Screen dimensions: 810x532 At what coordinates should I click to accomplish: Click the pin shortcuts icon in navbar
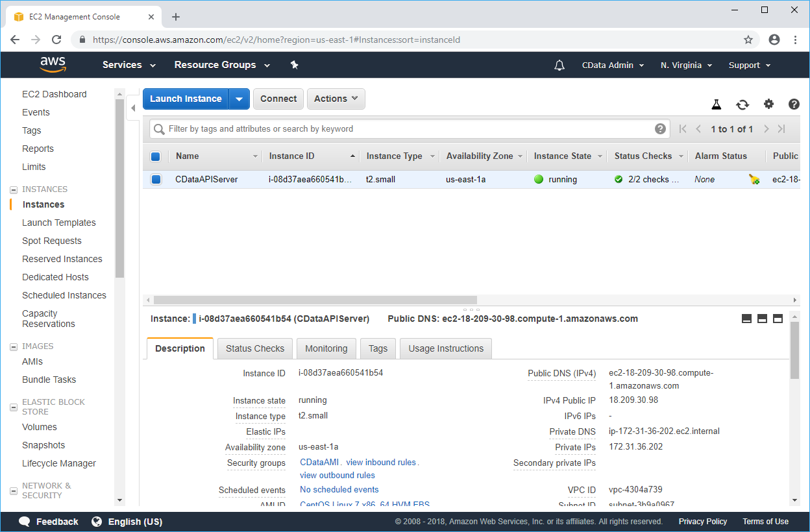294,65
